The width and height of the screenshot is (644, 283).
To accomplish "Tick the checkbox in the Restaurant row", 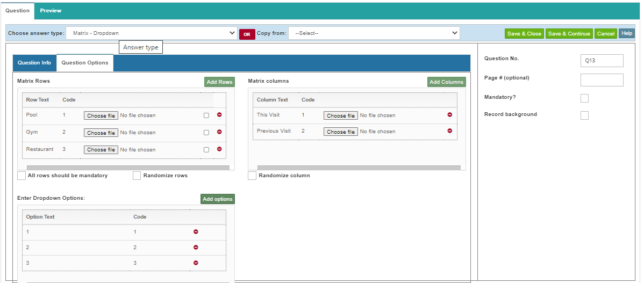I will point(206,150).
